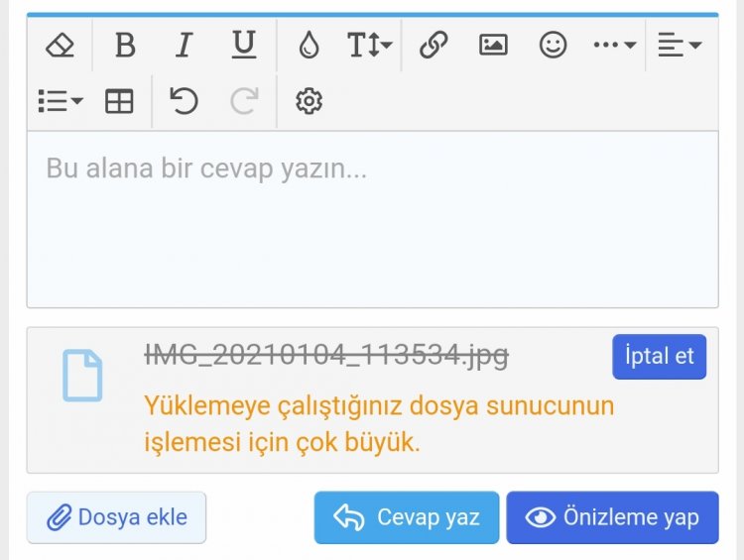The height and width of the screenshot is (560, 744).
Task: Toggle underline text formatting
Action: pyautogui.click(x=244, y=45)
